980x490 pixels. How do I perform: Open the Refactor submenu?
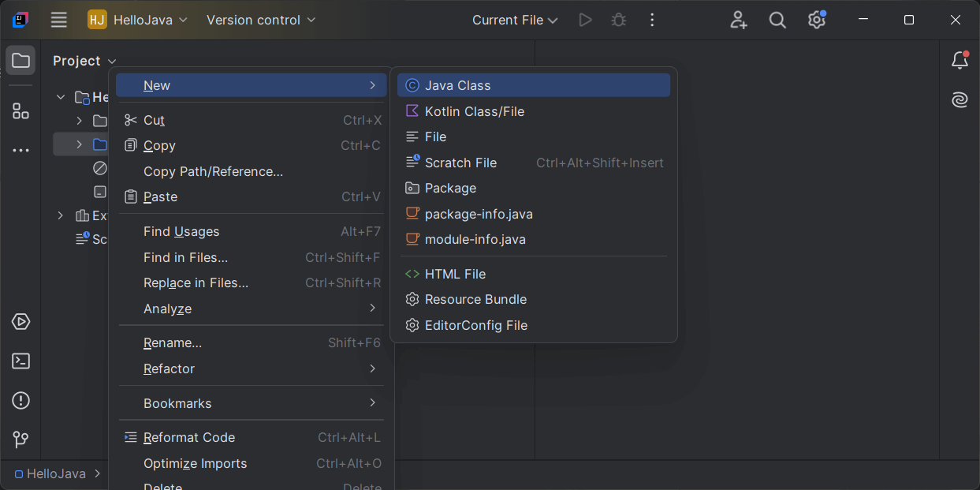[x=252, y=368]
